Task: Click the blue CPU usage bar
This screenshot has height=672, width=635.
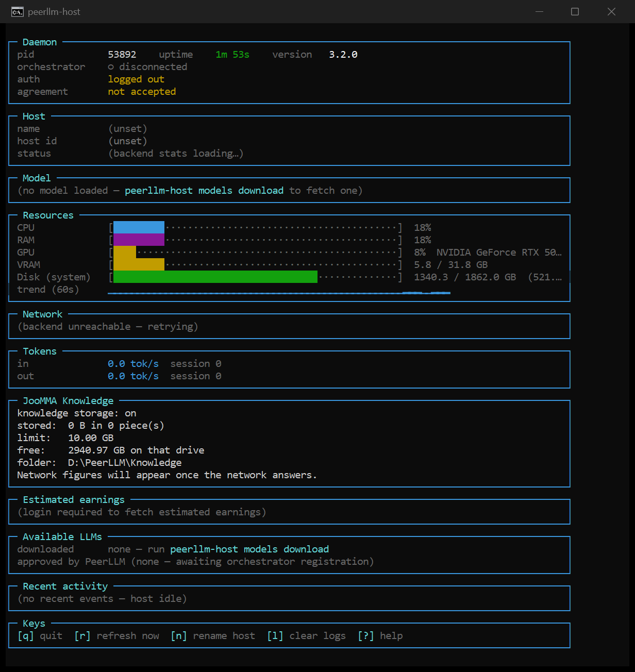Action: pyautogui.click(x=139, y=227)
